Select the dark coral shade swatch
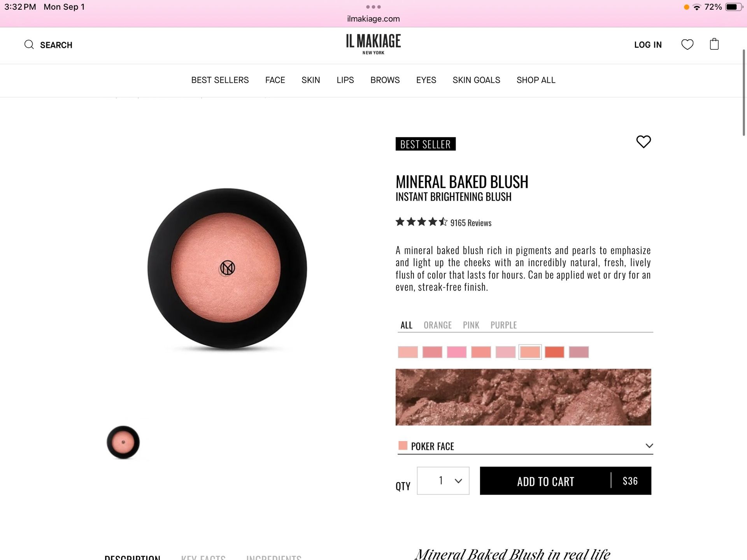 (x=554, y=352)
